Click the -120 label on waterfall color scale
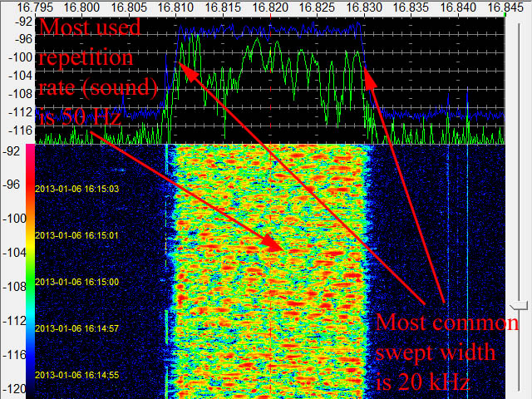Viewport: 532px width, 399px height. coord(14,389)
